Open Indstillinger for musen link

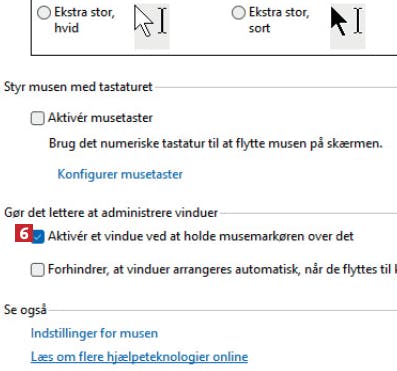[x=94, y=333]
